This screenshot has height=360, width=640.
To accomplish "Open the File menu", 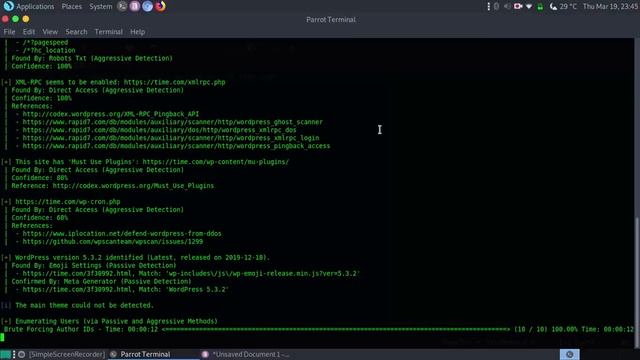I will [9, 32].
